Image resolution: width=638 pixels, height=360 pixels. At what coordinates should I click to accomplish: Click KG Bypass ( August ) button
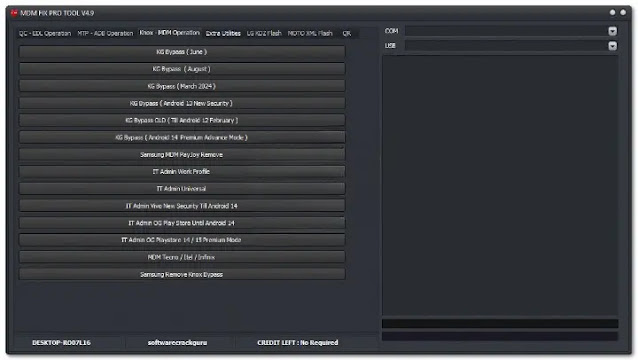[182, 69]
